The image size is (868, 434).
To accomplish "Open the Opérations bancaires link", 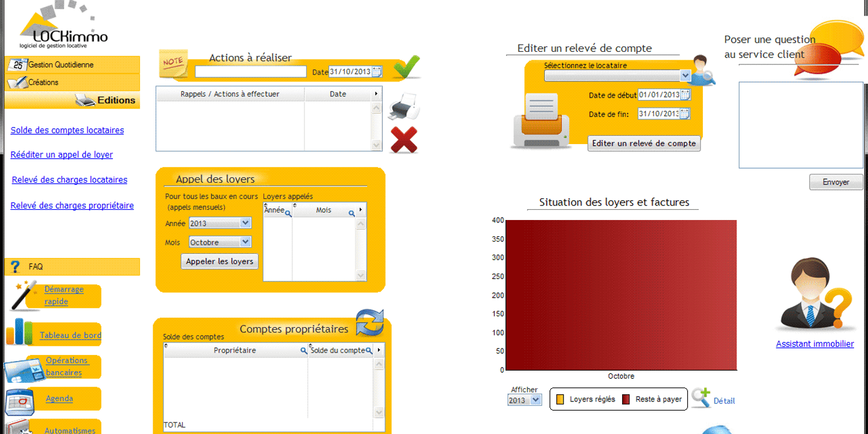I will click(66, 366).
